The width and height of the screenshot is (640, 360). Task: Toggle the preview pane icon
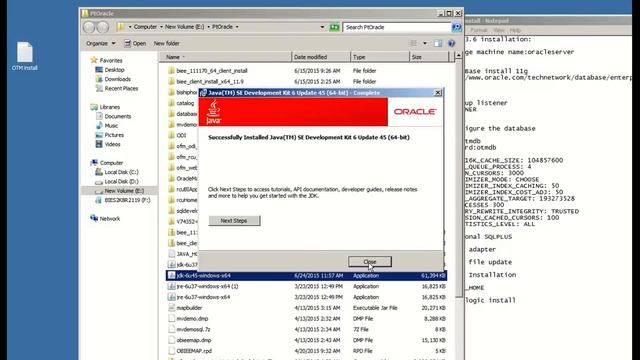coord(438,43)
